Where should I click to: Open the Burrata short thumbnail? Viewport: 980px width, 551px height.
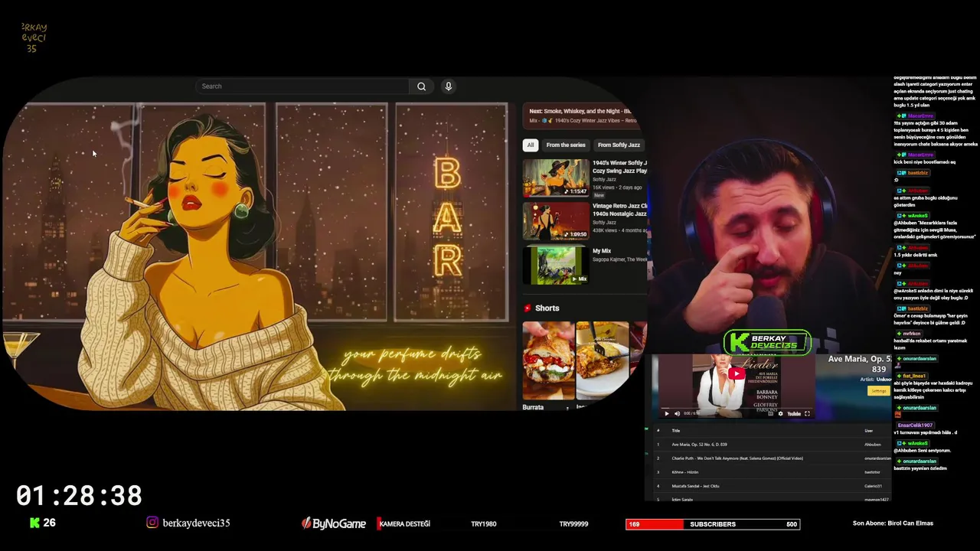pos(548,360)
